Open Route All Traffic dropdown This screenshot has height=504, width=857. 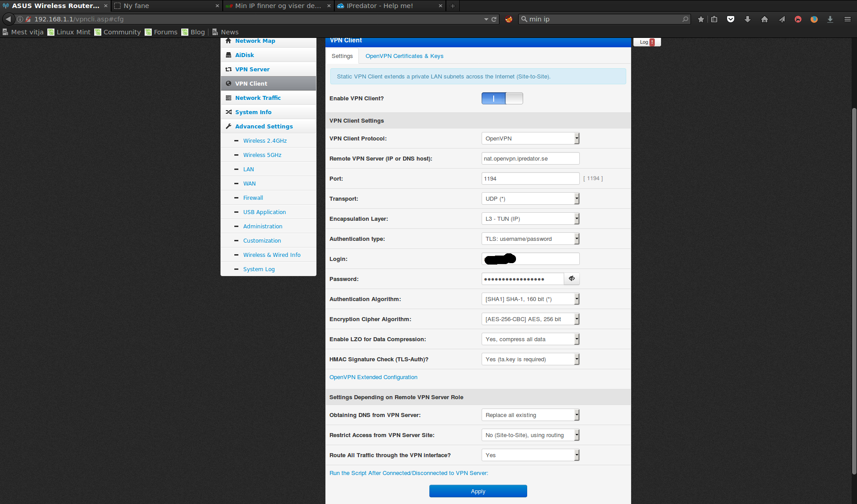(x=530, y=455)
